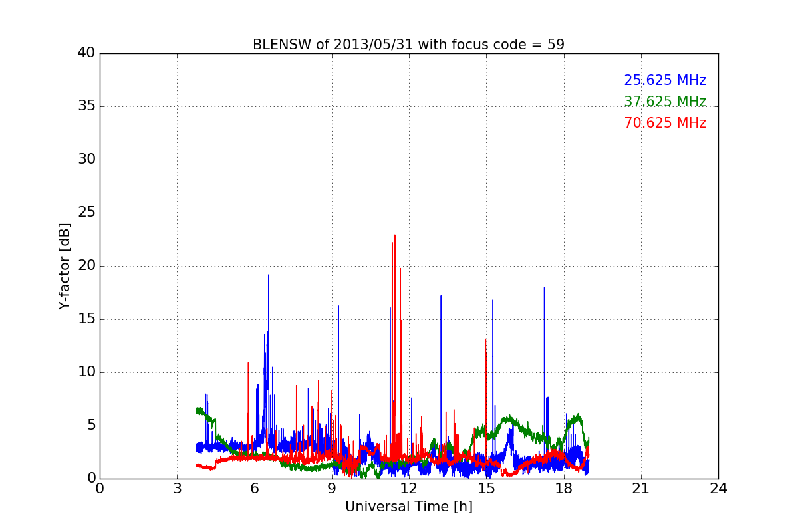The height and width of the screenshot is (532, 798).
Task: Click the Y-factor [dB] axis label
Action: (65, 266)
